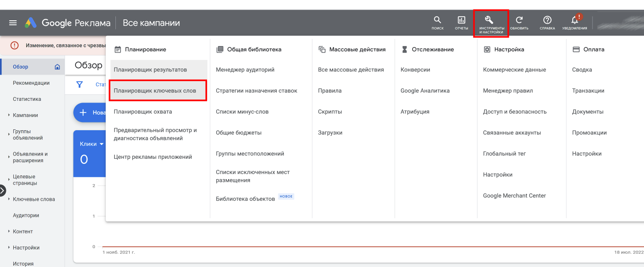Expand Группы объявлений in sidebar

9,134
